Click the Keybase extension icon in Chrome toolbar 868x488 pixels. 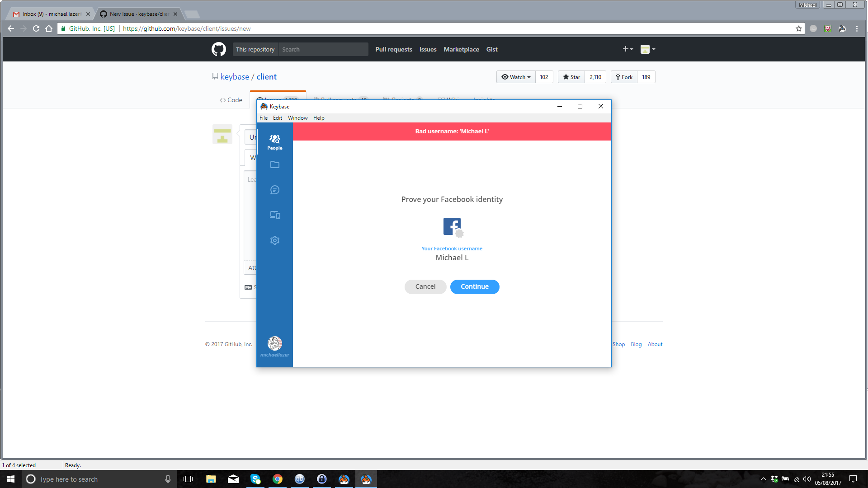point(842,28)
